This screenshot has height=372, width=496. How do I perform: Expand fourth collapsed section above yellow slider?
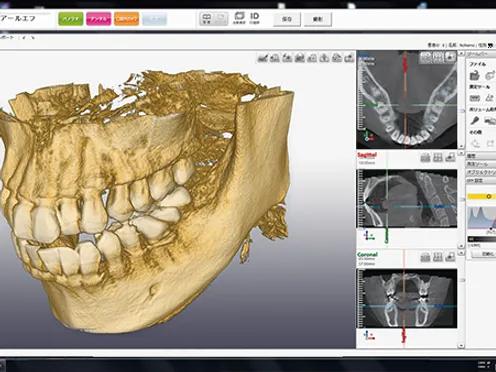(x=481, y=181)
